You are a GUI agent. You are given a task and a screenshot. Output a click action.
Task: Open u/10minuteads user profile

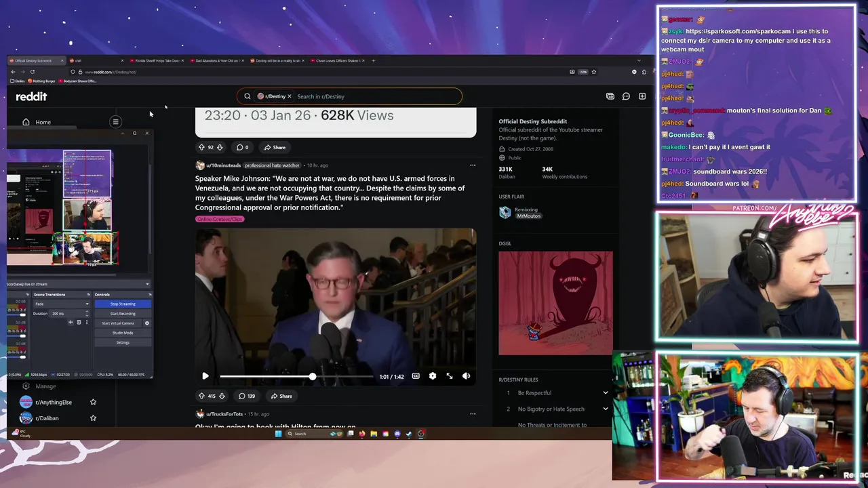tap(223, 165)
